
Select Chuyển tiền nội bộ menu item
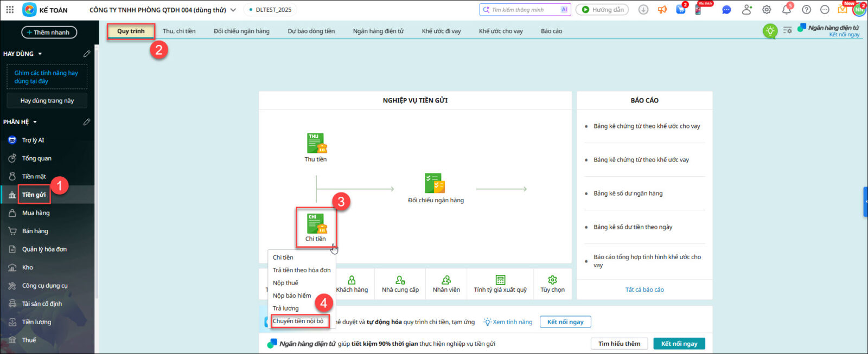pyautogui.click(x=298, y=321)
